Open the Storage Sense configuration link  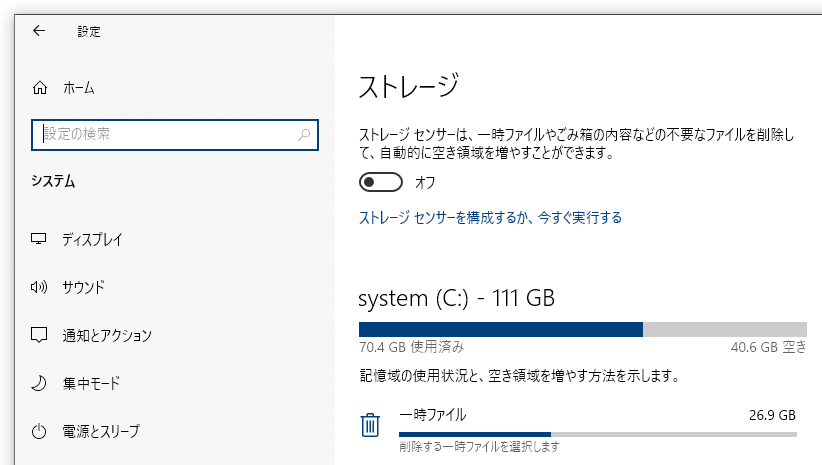point(490,217)
